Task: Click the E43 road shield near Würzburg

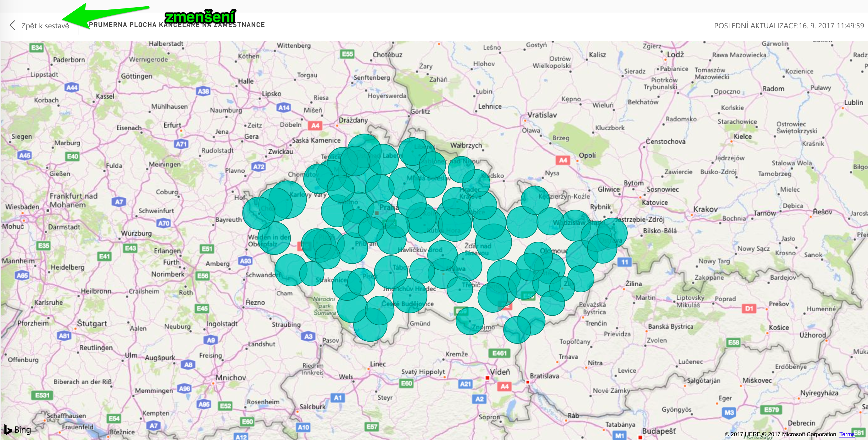Action: [131, 248]
